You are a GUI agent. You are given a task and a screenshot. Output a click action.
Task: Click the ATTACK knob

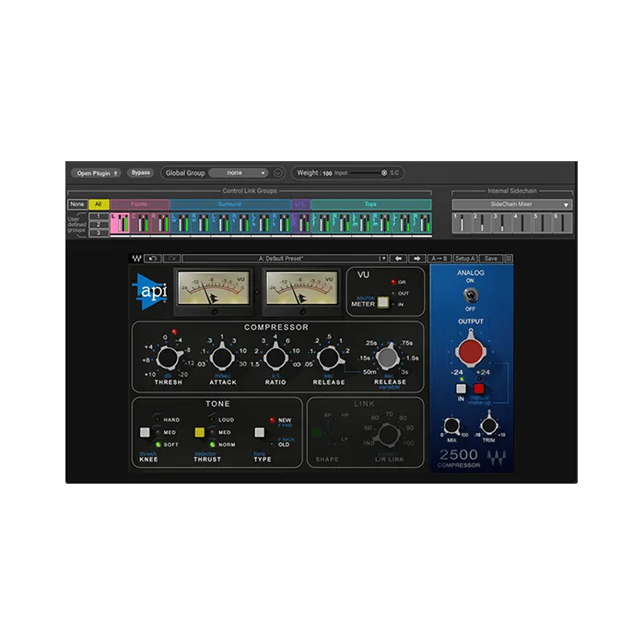[222, 357]
